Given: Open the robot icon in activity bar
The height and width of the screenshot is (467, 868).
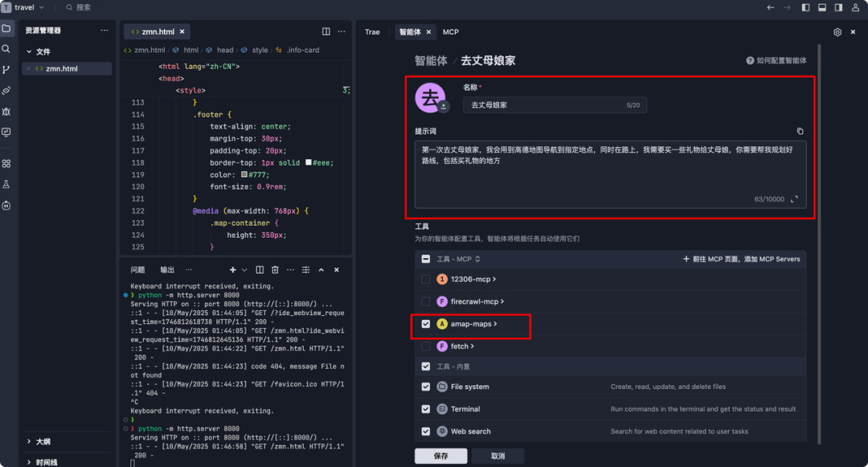Looking at the screenshot, I should [x=6, y=205].
